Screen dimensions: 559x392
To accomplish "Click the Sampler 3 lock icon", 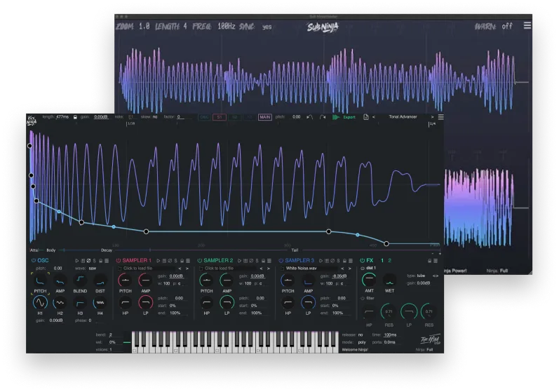I will pos(344,261).
